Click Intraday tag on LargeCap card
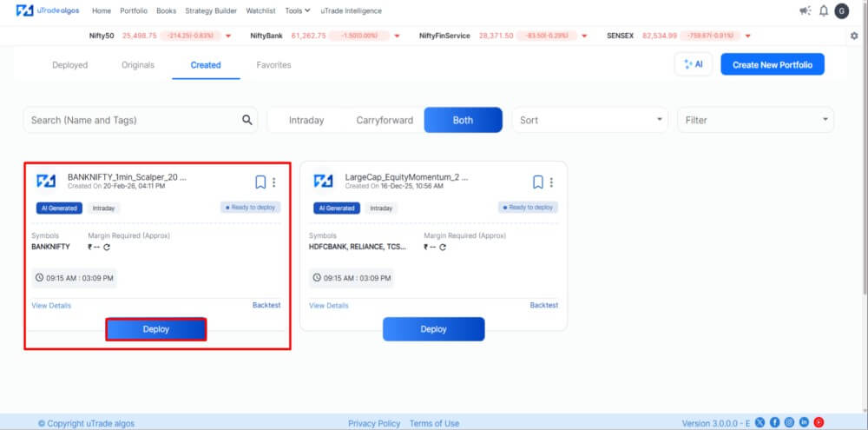 click(381, 208)
